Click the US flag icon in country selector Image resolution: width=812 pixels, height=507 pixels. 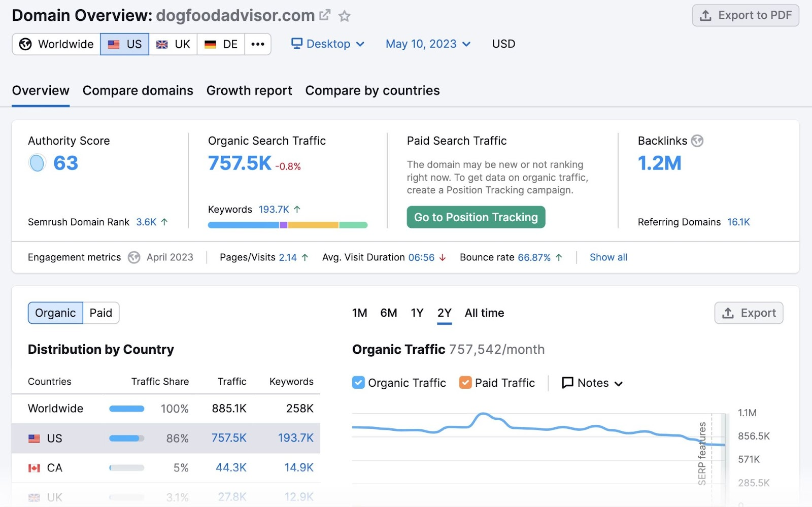click(114, 44)
